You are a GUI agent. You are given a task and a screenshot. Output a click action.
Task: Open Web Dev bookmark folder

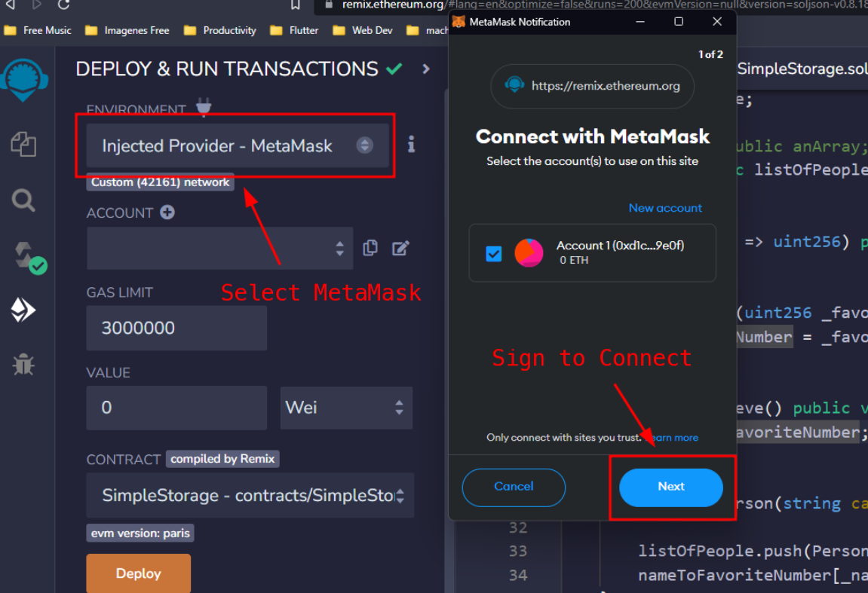tap(362, 30)
